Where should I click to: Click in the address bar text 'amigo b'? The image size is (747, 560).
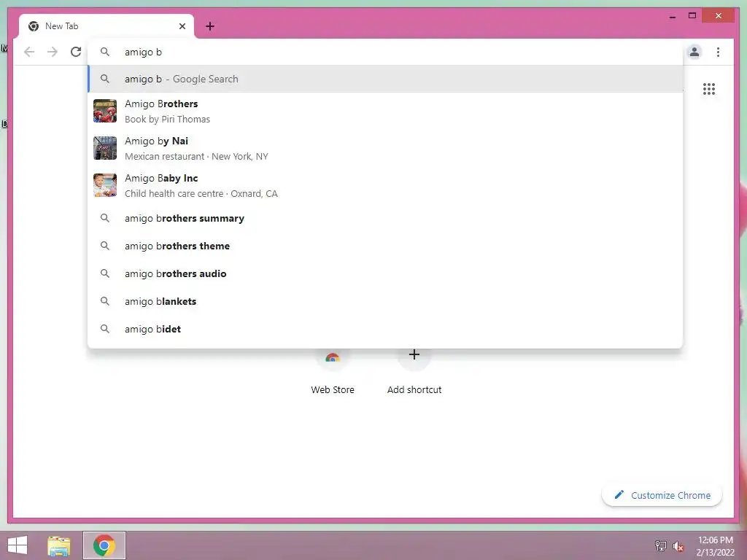point(143,52)
